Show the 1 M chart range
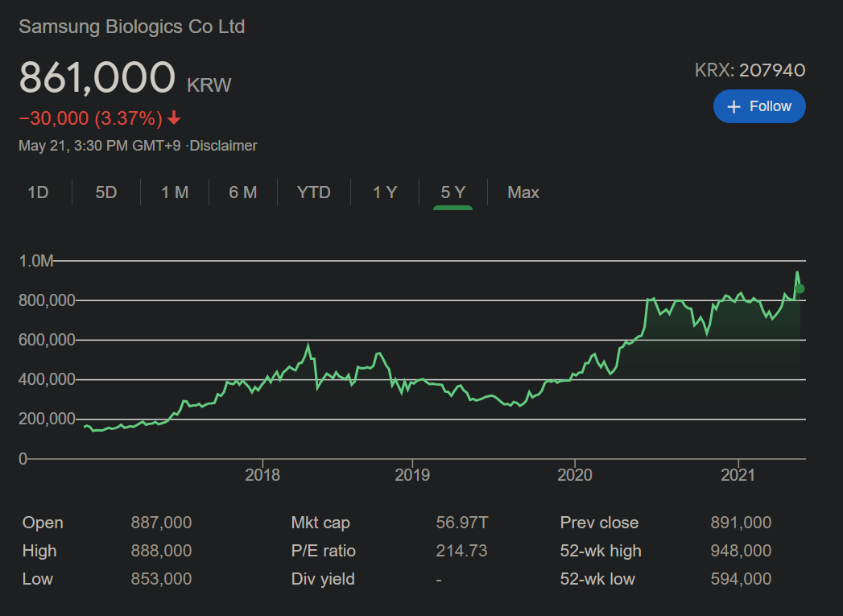The width and height of the screenshot is (843, 616). point(175,192)
